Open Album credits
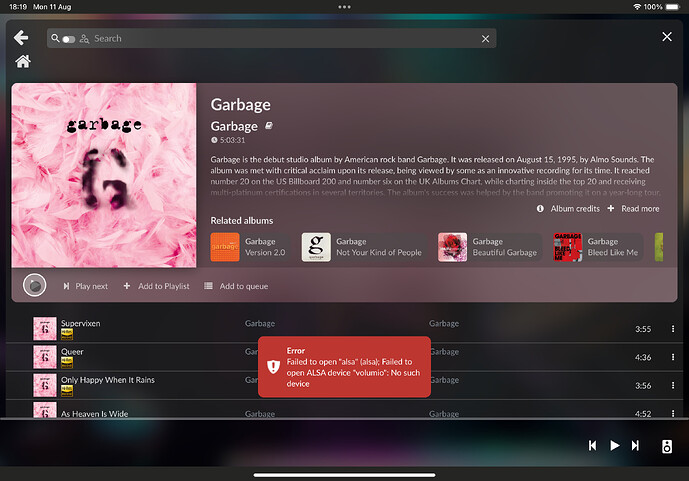Image resolution: width=689 pixels, height=481 pixels. point(575,209)
